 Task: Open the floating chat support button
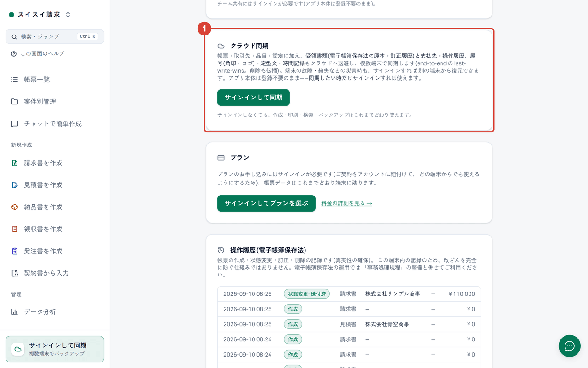coord(570,346)
